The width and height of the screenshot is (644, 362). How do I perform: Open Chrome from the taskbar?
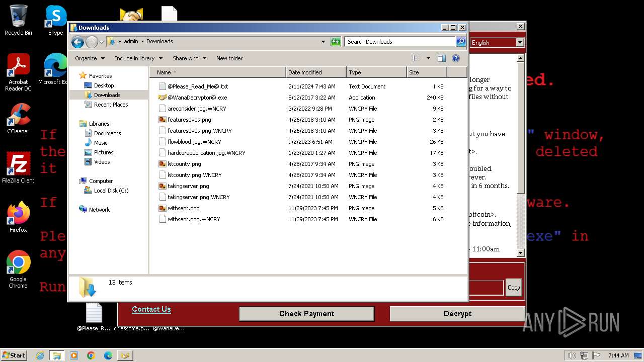[x=91, y=355]
